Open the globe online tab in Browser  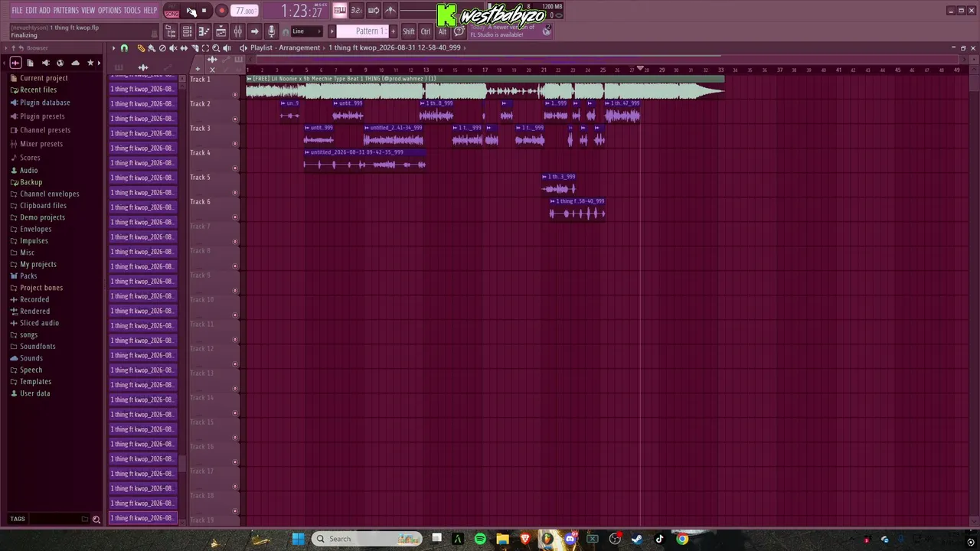(x=60, y=63)
